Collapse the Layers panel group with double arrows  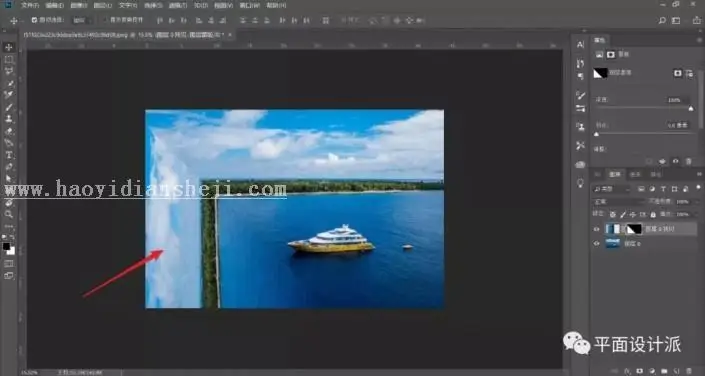coord(699,174)
